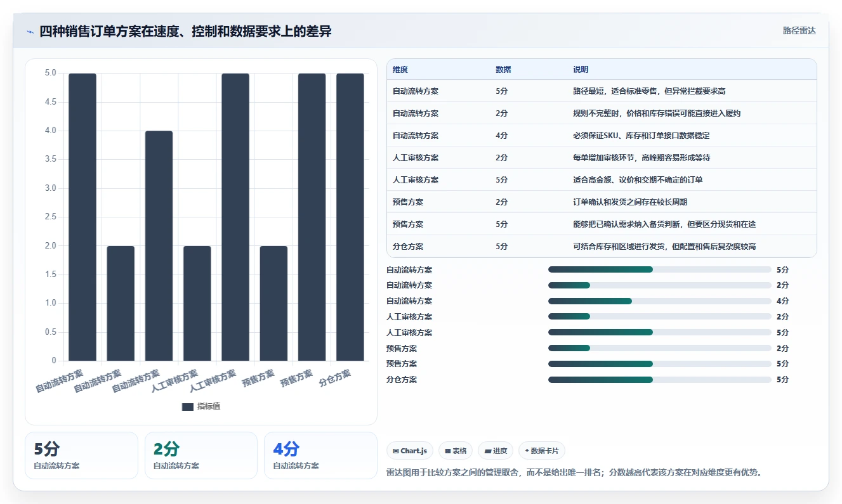Click the 自动流转方案 progress bar showing 5分
This screenshot has height=504, width=842.
pyautogui.click(x=660, y=269)
